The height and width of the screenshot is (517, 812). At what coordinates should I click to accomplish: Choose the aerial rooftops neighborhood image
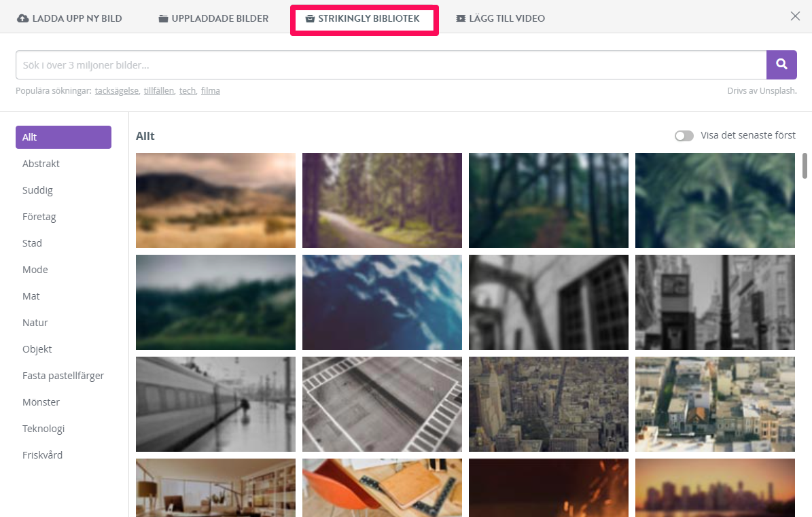click(715, 404)
